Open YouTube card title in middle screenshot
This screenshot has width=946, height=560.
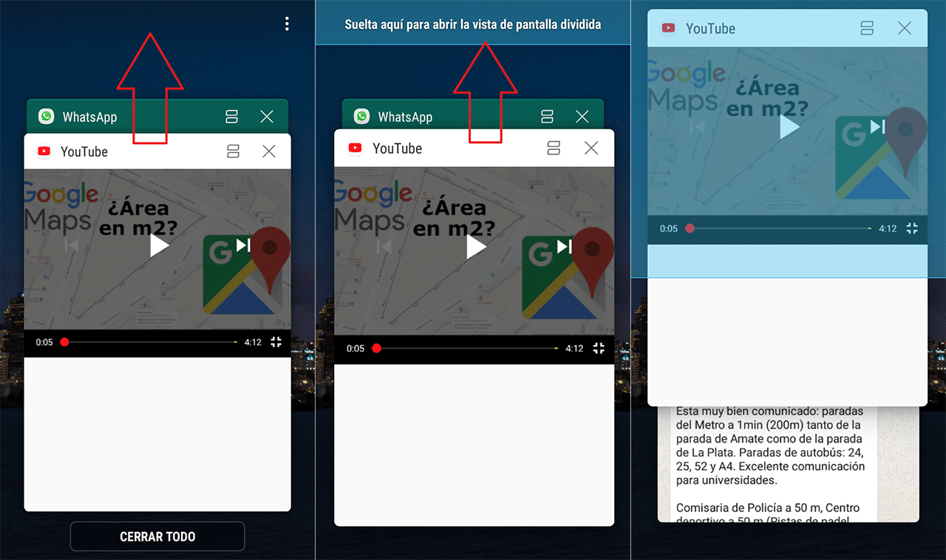(x=398, y=148)
